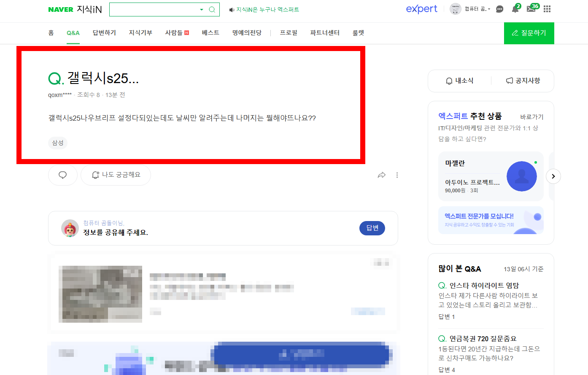Click the blurred ad thumbnail image
The height and width of the screenshot is (375, 588).
[100, 294]
